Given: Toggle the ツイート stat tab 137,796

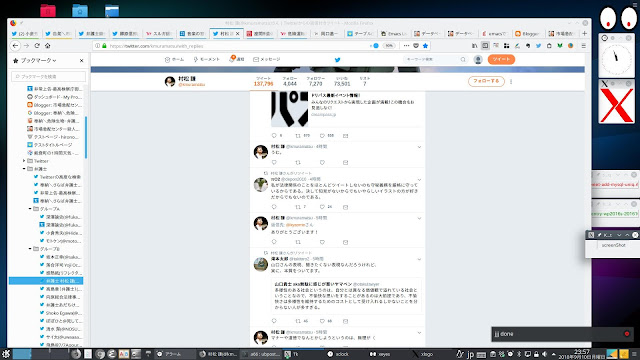Looking at the screenshot, I should [x=263, y=81].
